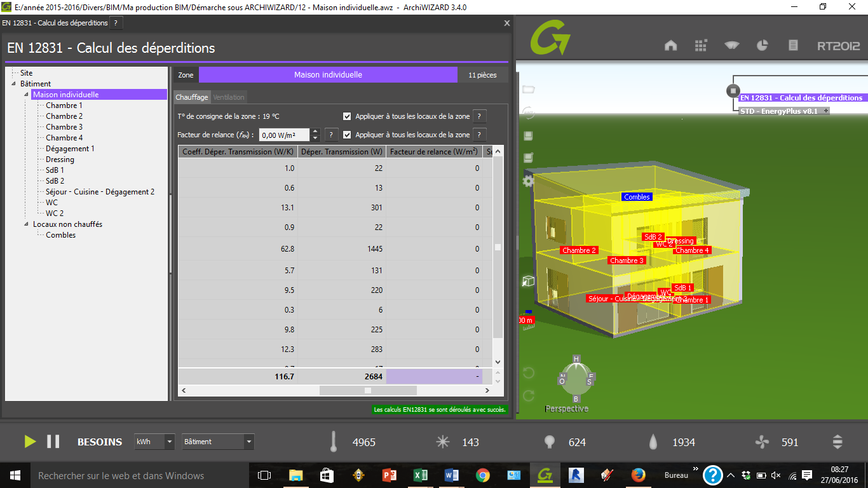Click the undo arrow in 3D view
Image resolution: width=868 pixels, height=488 pixels.
point(529,372)
